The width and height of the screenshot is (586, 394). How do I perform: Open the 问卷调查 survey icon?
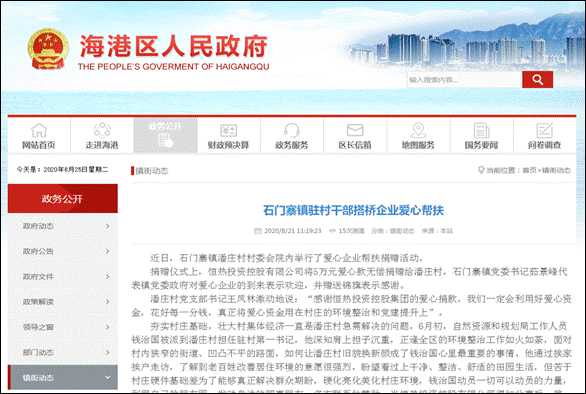point(545,130)
